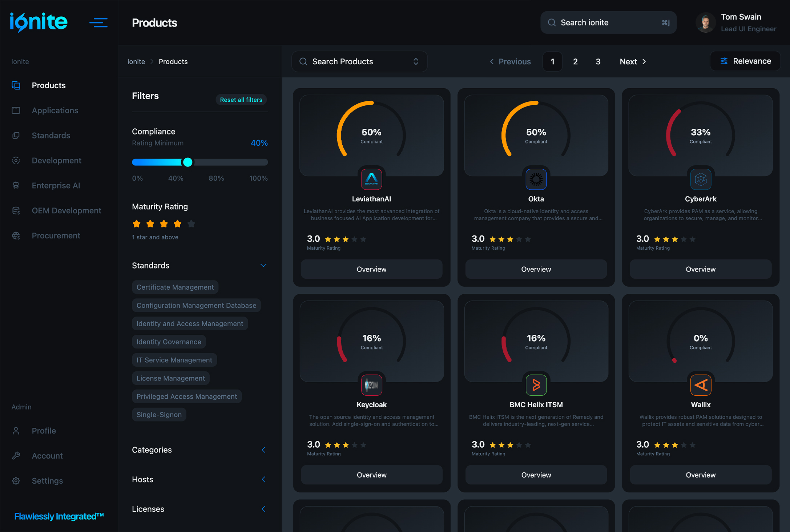
Task: Click the Settings gear icon
Action: click(16, 481)
